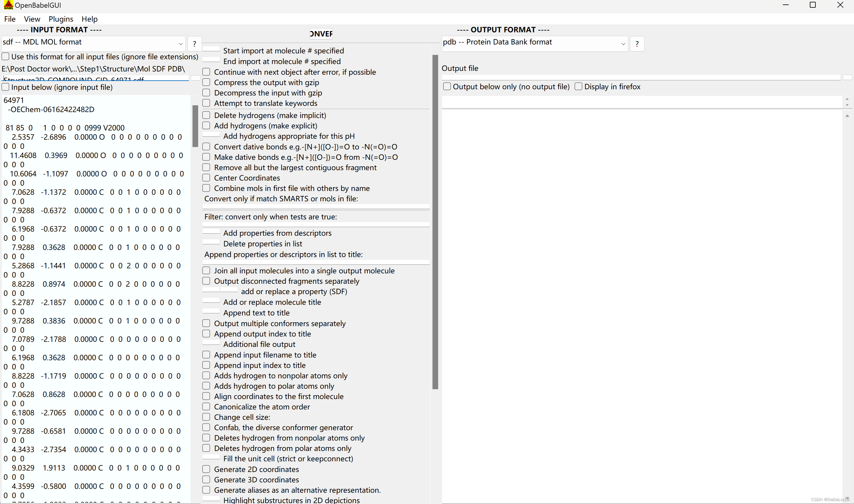The image size is (854, 504).
Task: Check 'Input below (ignore input file)'
Action: coord(5,87)
